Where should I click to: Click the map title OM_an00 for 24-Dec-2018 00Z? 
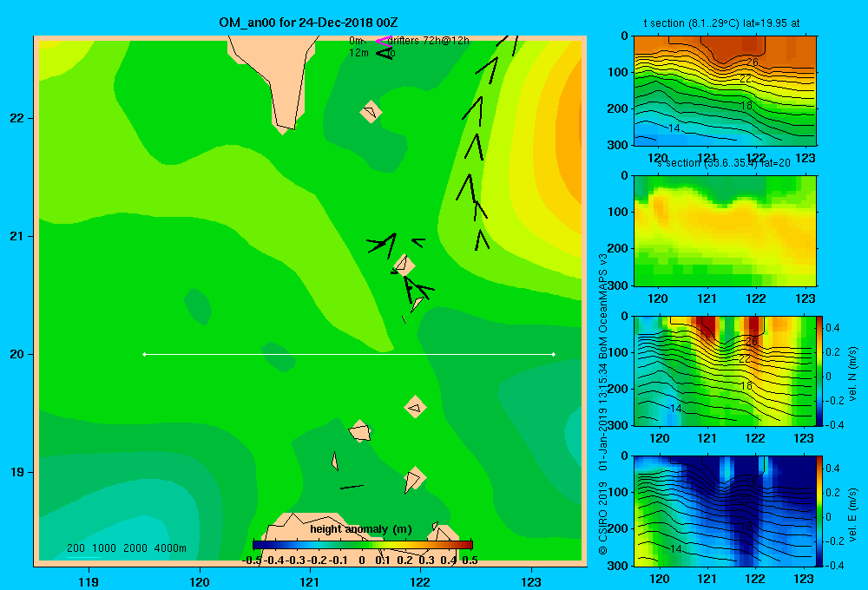coord(308,23)
